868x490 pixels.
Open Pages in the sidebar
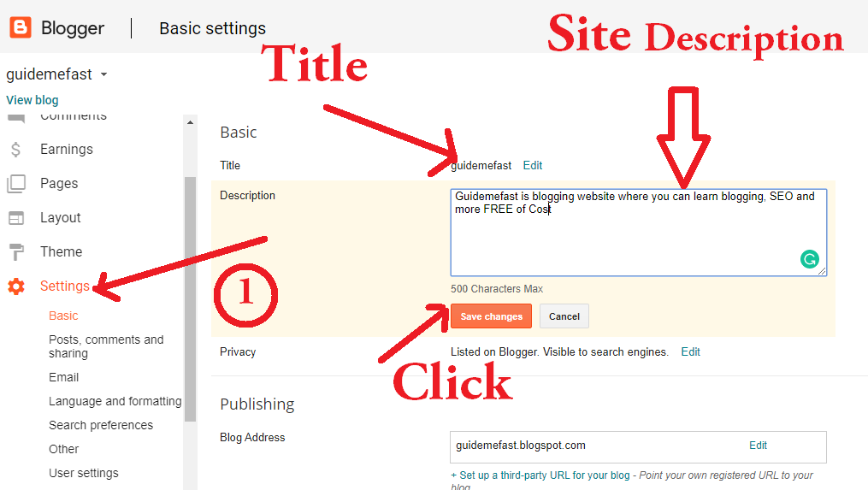pos(59,183)
